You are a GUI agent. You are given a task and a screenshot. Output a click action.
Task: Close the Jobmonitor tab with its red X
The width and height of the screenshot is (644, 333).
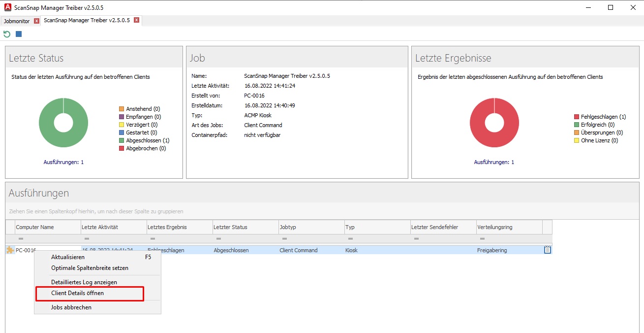(36, 21)
